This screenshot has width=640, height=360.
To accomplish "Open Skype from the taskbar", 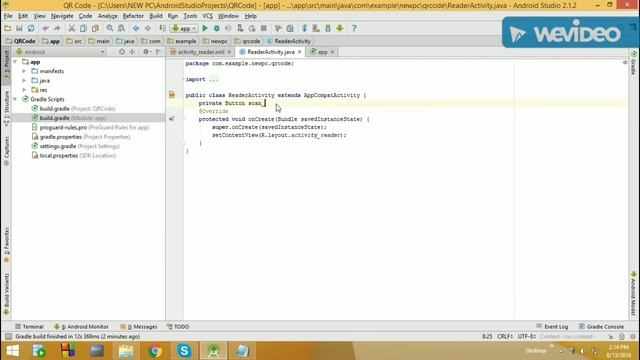I will pos(184,351).
